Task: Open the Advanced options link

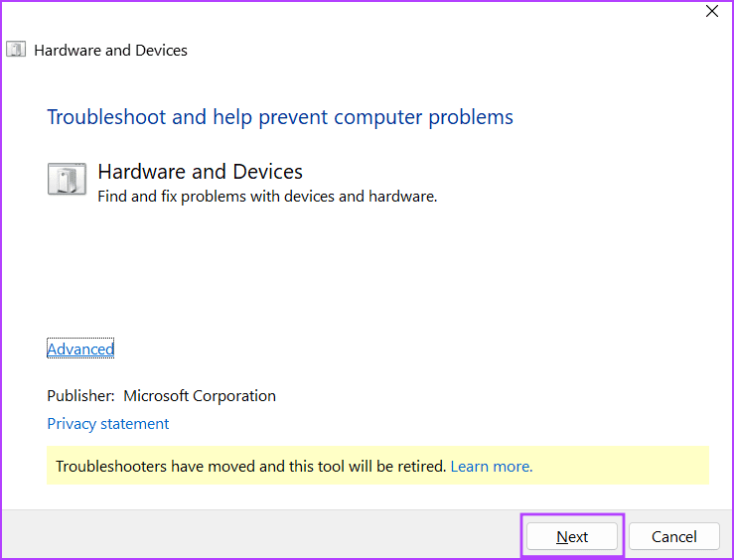Action: pyautogui.click(x=80, y=349)
